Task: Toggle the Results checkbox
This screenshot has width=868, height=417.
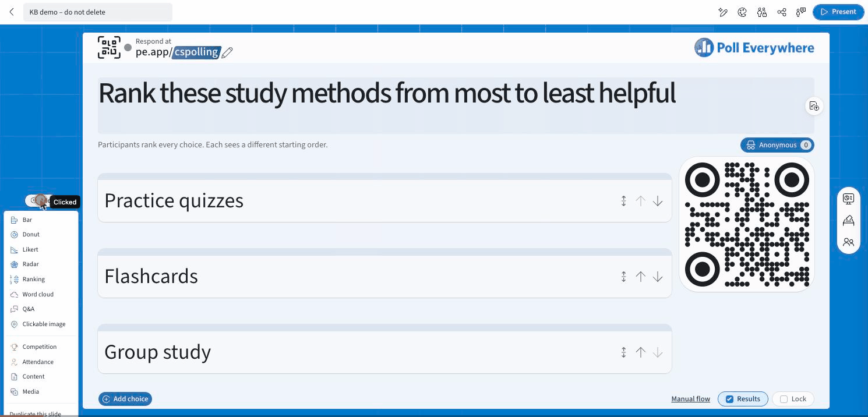Action: [x=743, y=399]
